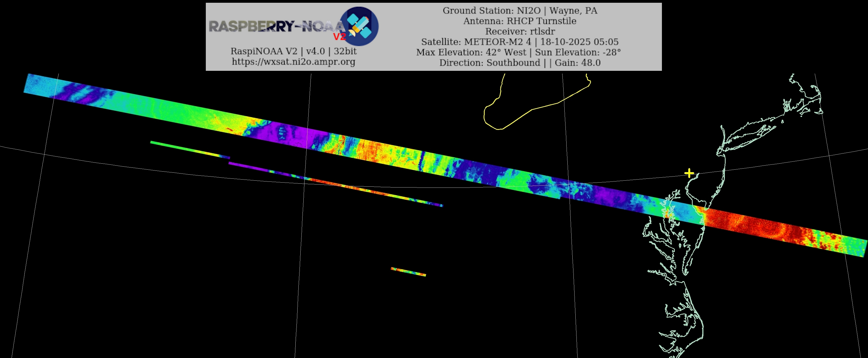Open the wxsat.ni2o.ampr.org URL
The image size is (868, 358).
tap(293, 61)
